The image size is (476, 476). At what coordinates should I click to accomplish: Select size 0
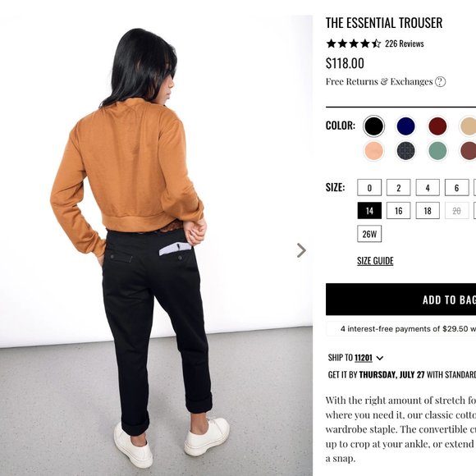point(369,188)
